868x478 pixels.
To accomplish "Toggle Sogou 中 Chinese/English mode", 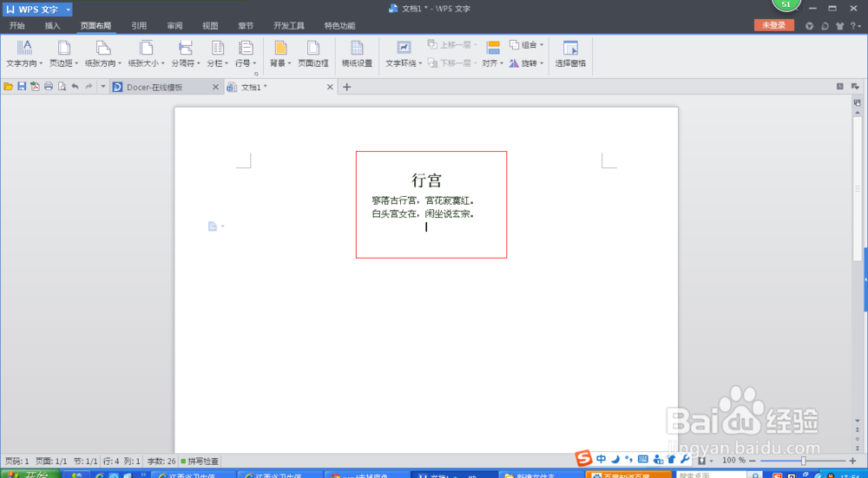I will (x=602, y=459).
